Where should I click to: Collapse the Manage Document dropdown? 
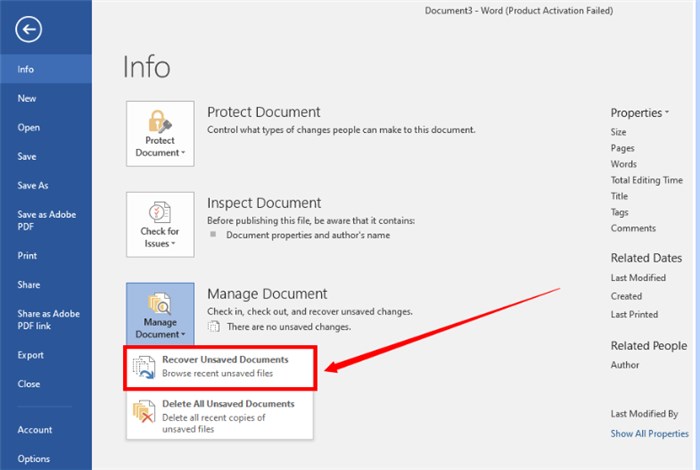[x=160, y=314]
